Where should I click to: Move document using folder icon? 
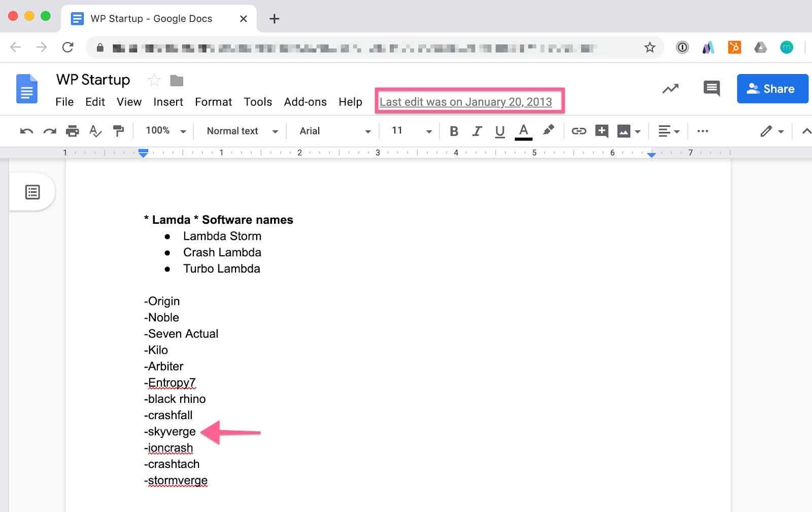point(177,80)
